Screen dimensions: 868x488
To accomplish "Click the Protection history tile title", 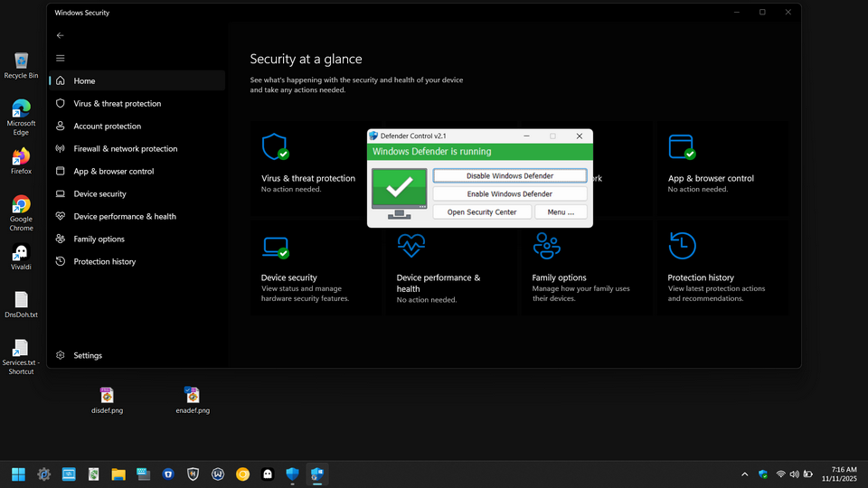I will pos(701,277).
